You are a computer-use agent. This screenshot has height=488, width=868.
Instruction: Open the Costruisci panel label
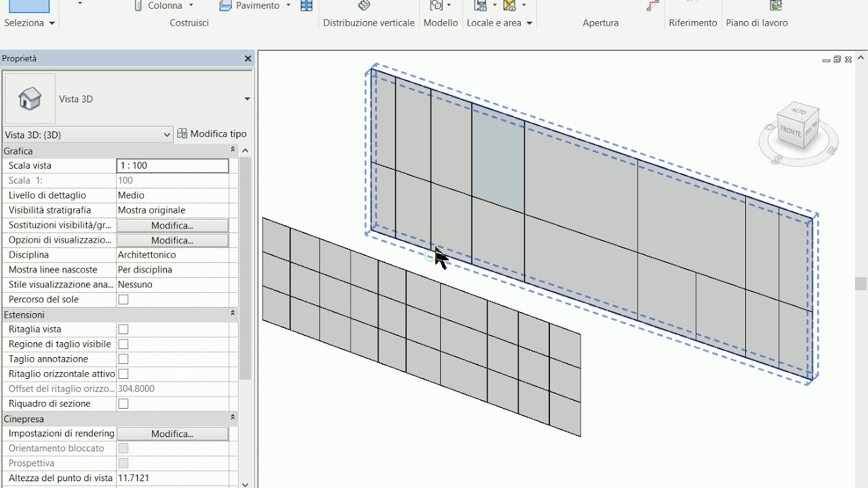[x=189, y=23]
